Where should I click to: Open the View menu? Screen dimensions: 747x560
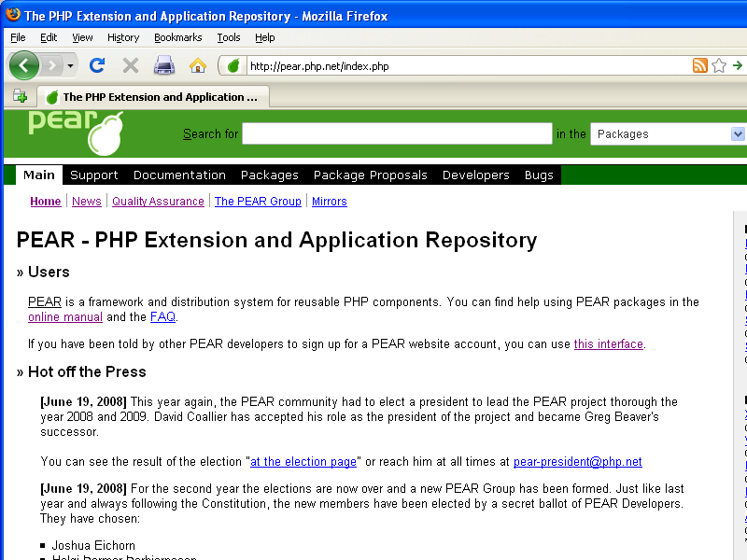pyautogui.click(x=82, y=37)
